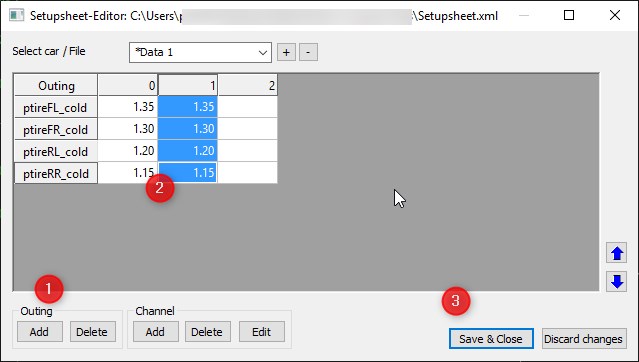Click the blue down arrow icon
The height and width of the screenshot is (362, 639).
(x=616, y=281)
